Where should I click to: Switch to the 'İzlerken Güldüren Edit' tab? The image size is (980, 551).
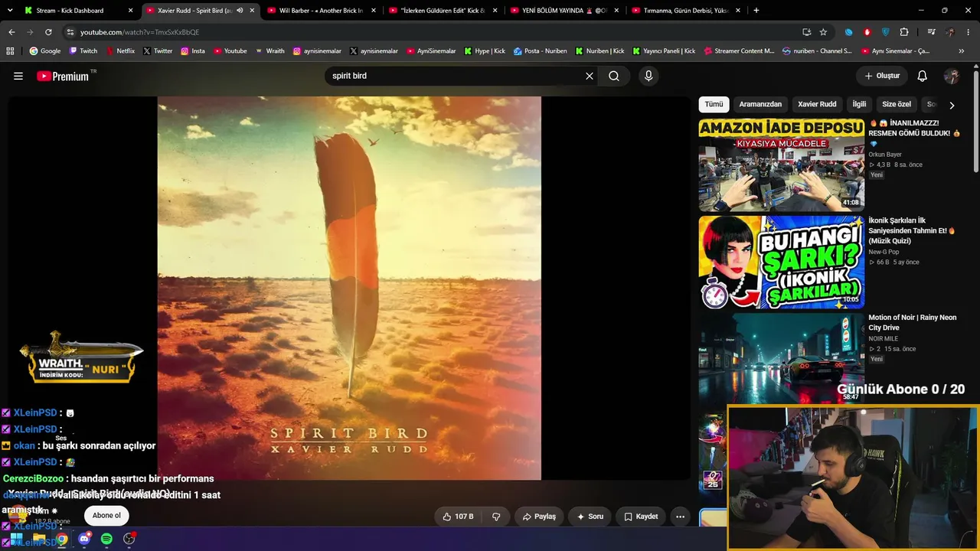(x=444, y=11)
